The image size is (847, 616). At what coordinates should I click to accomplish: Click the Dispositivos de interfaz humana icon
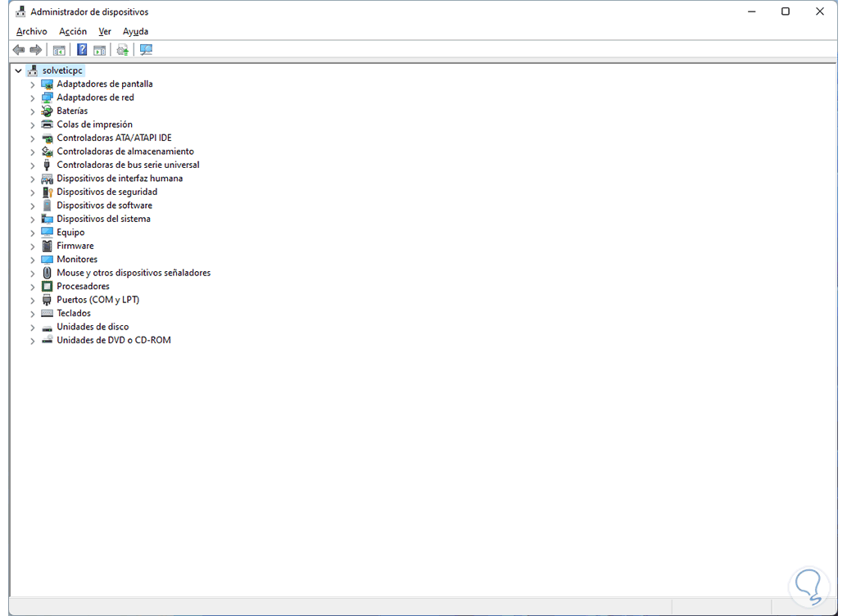click(47, 179)
